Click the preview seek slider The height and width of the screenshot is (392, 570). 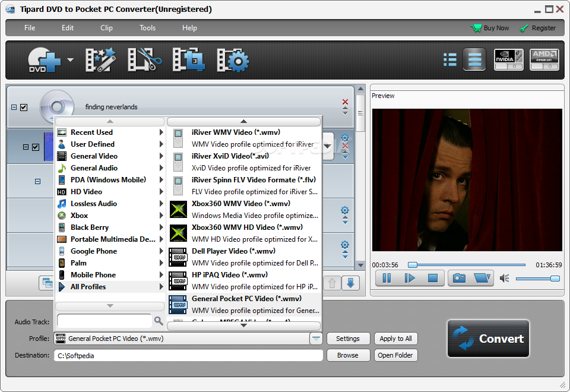[x=467, y=265]
